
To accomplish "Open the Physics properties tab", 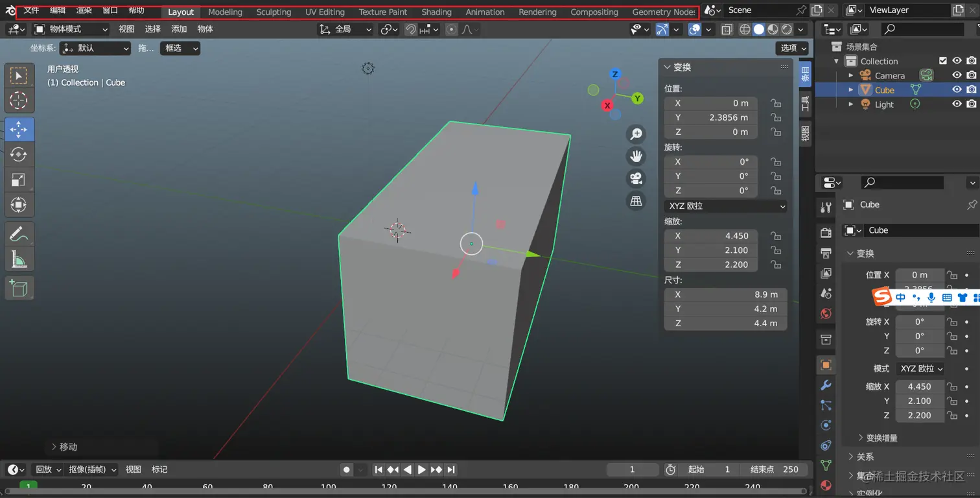I will click(826, 425).
